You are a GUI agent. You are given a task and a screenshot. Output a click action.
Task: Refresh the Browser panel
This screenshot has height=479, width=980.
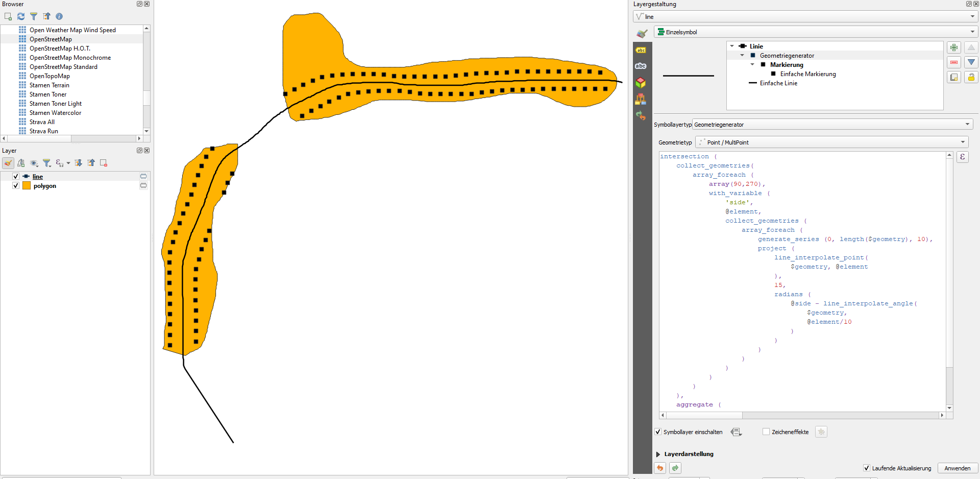pos(21,16)
